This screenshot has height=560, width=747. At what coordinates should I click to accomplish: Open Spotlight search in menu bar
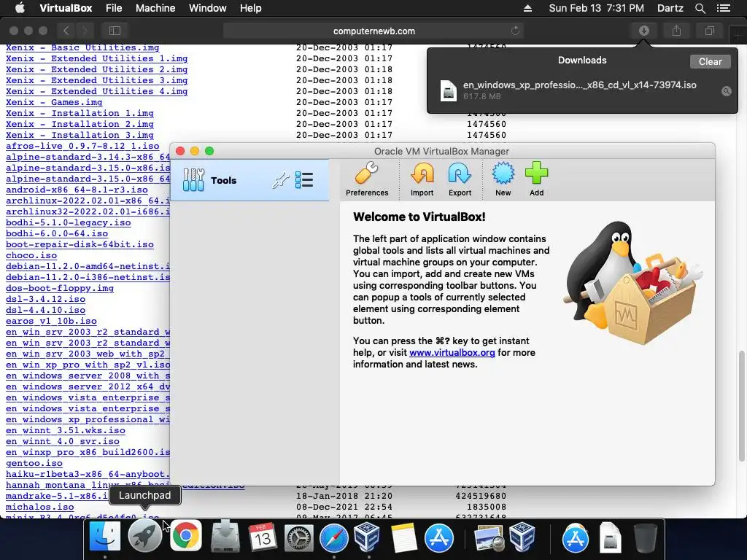pos(700,8)
